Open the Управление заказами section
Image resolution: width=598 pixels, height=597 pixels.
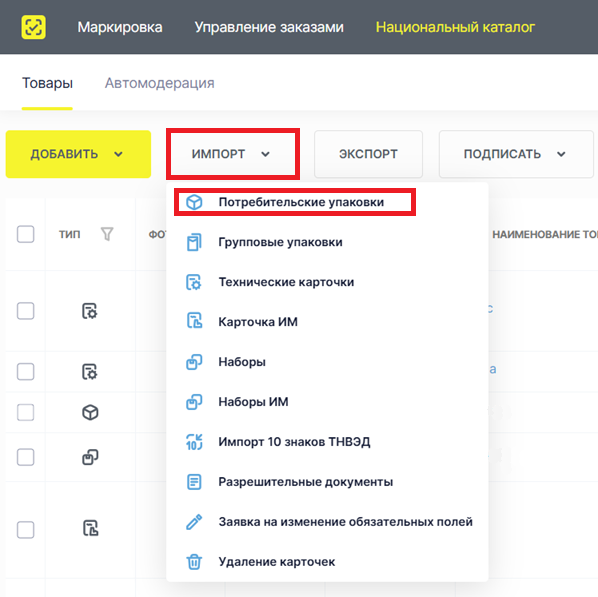[x=269, y=27]
